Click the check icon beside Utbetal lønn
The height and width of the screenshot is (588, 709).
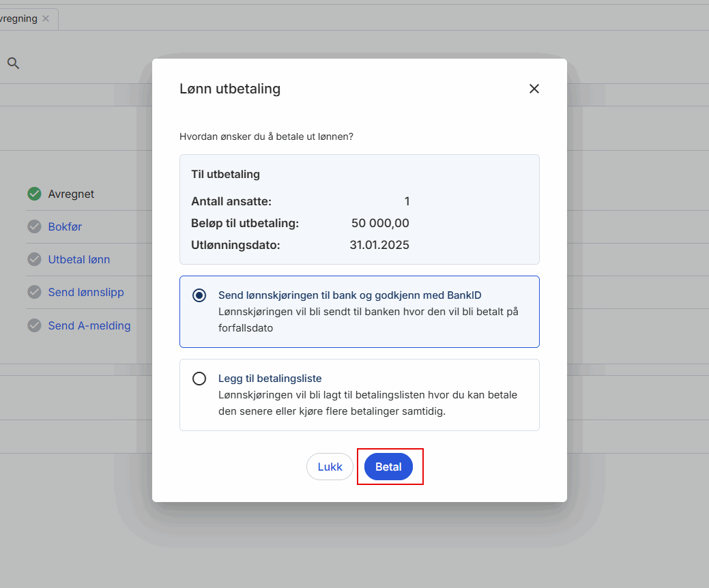pyautogui.click(x=34, y=259)
